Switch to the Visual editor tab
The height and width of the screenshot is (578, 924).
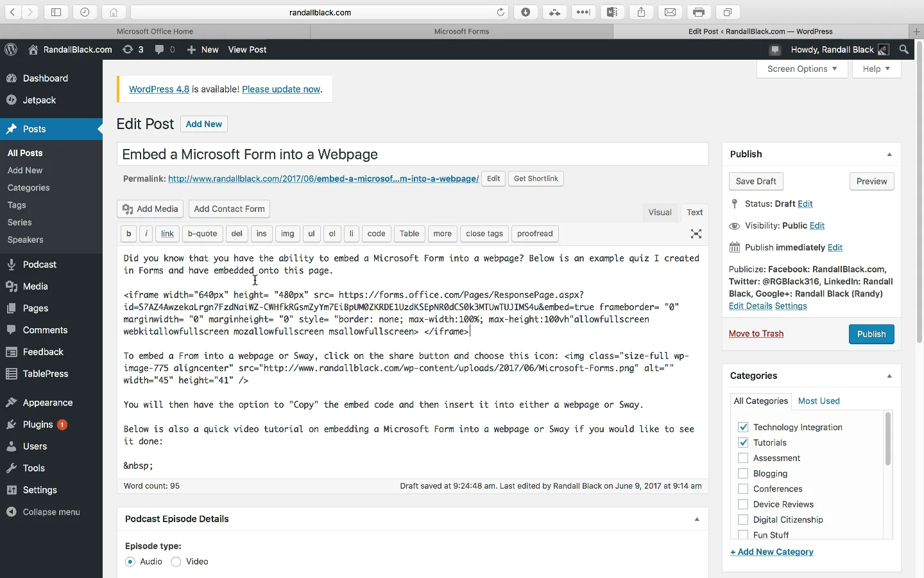(x=660, y=213)
